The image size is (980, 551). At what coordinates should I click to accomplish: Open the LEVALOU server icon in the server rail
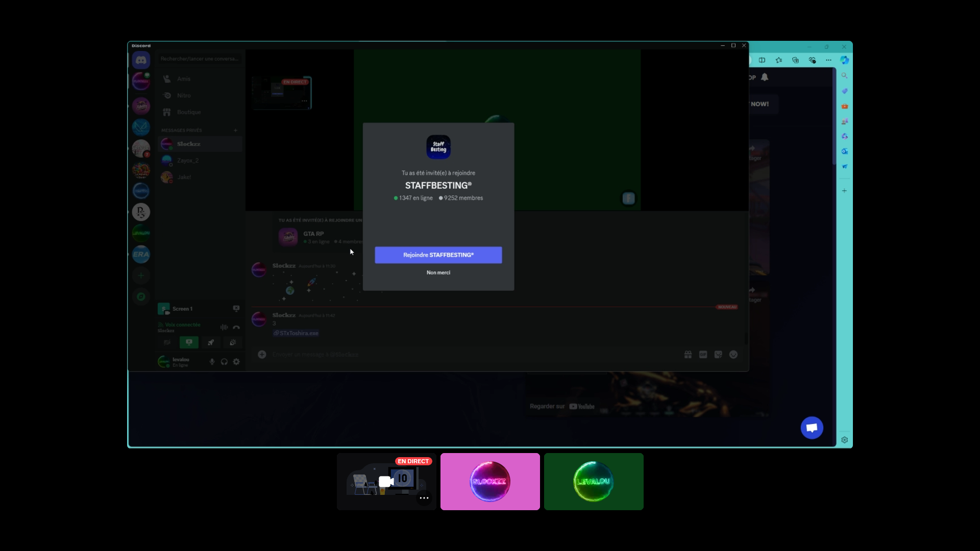tap(141, 233)
